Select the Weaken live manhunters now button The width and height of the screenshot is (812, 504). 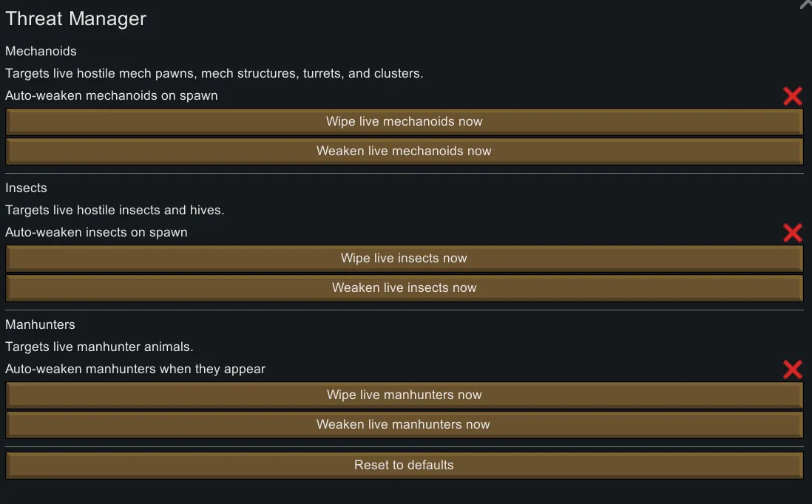[x=404, y=424]
